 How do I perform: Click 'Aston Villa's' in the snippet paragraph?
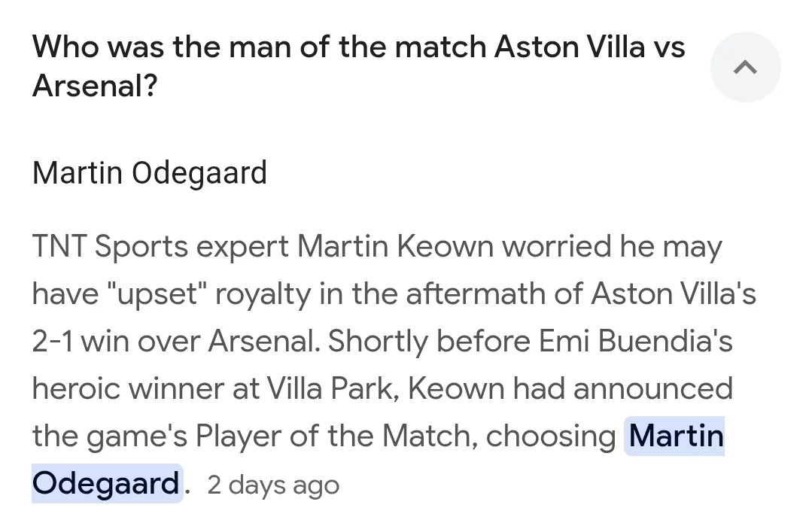[674, 294]
